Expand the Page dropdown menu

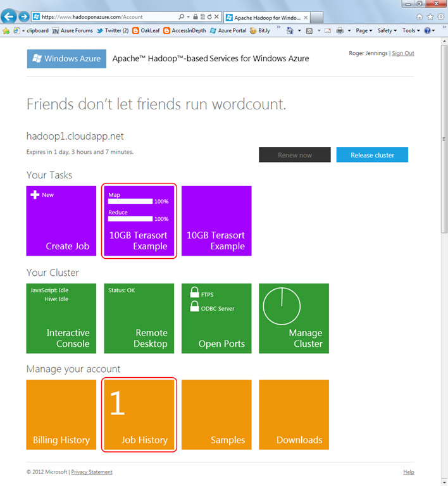coord(364,30)
